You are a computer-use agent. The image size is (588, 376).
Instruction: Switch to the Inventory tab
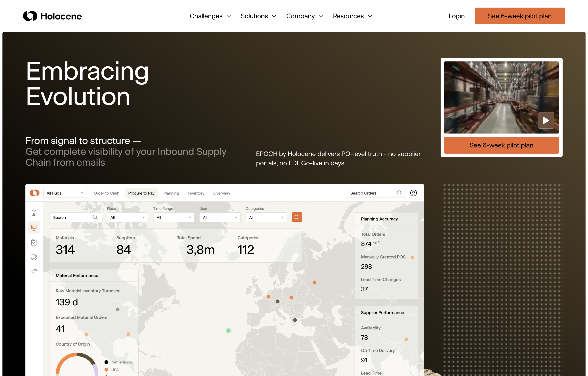coord(196,193)
